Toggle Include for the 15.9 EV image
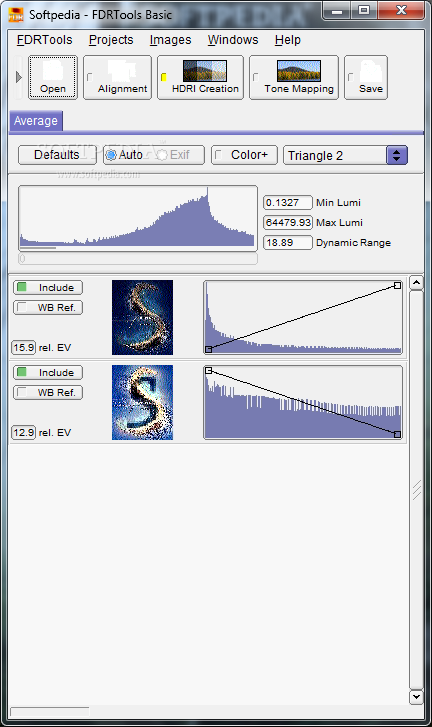The height and width of the screenshot is (727, 432). (48, 287)
